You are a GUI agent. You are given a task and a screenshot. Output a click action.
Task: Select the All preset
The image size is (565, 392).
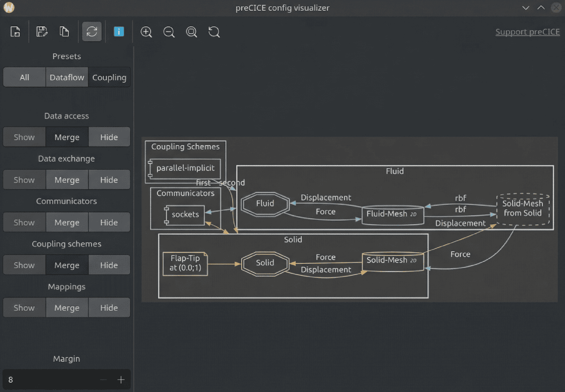(24, 77)
